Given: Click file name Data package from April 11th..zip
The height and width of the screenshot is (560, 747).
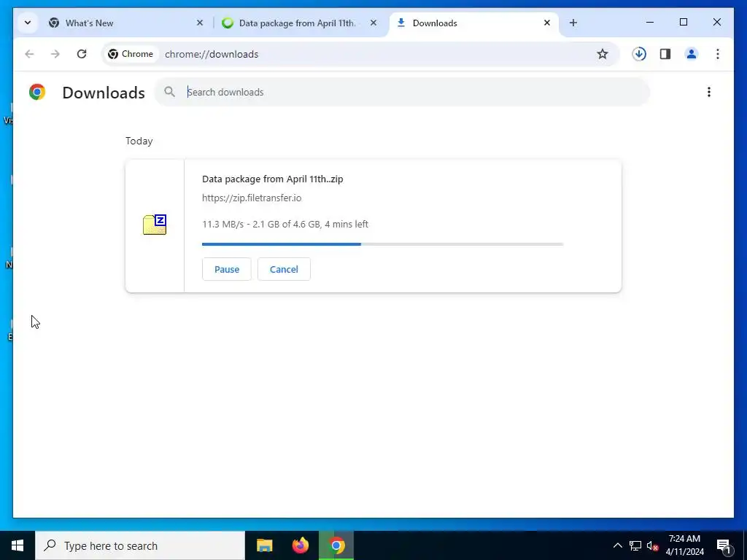Looking at the screenshot, I should click(x=273, y=179).
